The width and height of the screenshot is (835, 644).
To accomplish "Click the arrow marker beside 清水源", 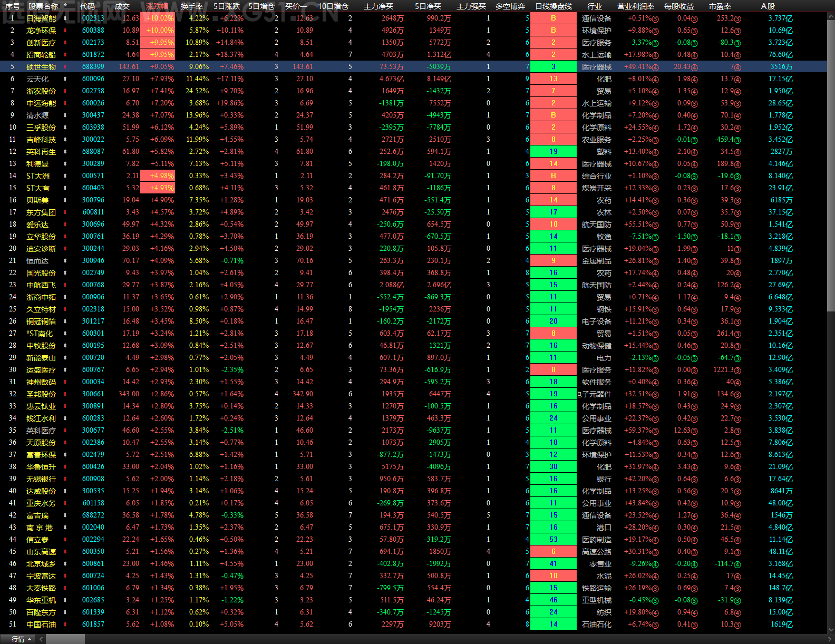I will click(x=65, y=115).
